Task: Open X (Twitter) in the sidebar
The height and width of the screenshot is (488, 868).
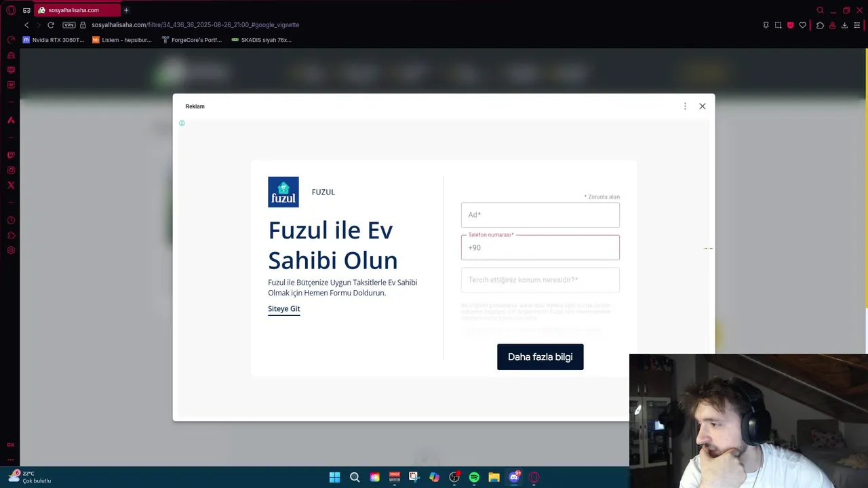Action: click(11, 185)
